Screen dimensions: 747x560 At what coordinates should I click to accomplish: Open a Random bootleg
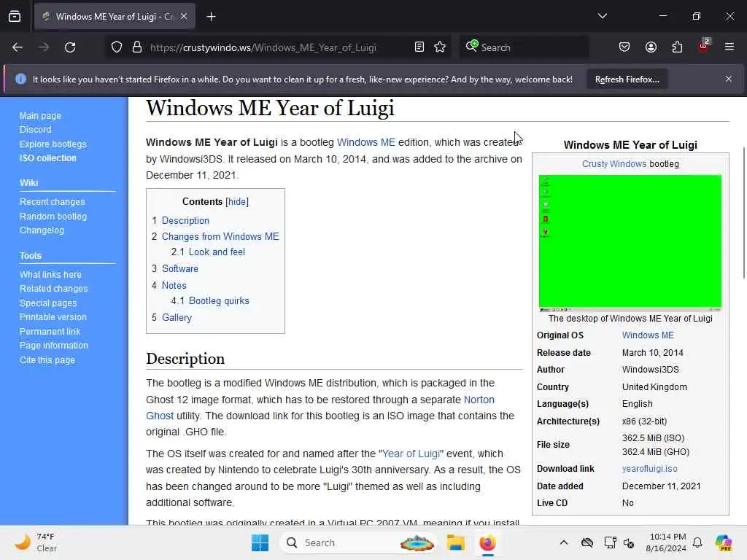[x=53, y=216]
